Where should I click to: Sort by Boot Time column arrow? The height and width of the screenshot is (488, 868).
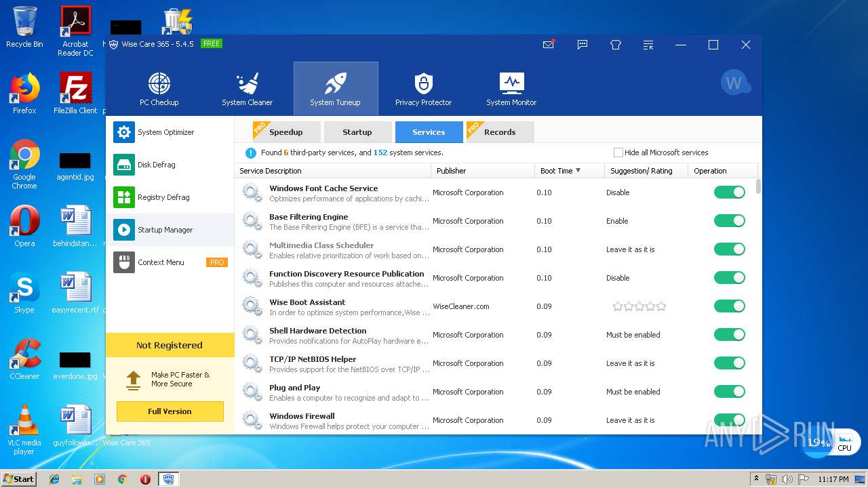578,171
